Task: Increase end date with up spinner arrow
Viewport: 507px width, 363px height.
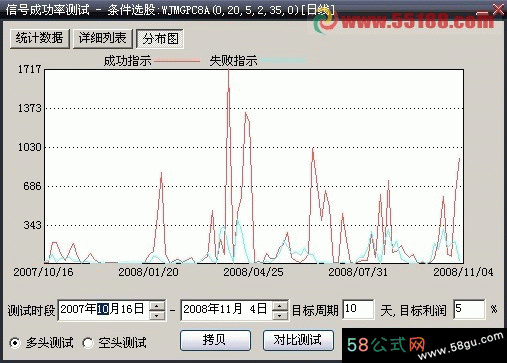Action: tap(280, 305)
